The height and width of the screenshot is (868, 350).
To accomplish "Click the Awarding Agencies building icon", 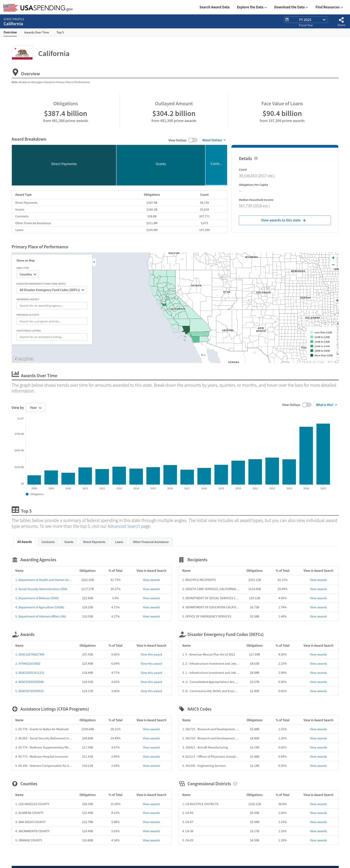I will tap(15, 560).
